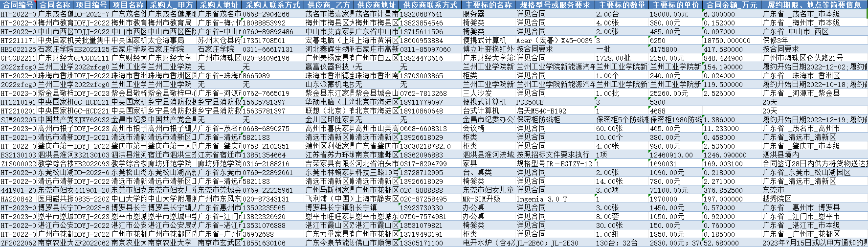Select the 规格型号或服务要求 header cell
Image resolution: width=868 pixels, height=247 pixels.
555,5
